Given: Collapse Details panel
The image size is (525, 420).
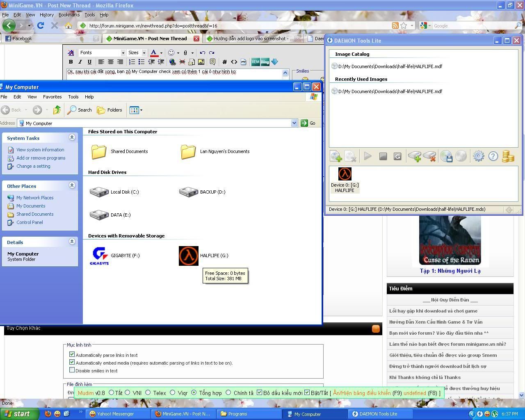Looking at the screenshot, I should [72, 242].
